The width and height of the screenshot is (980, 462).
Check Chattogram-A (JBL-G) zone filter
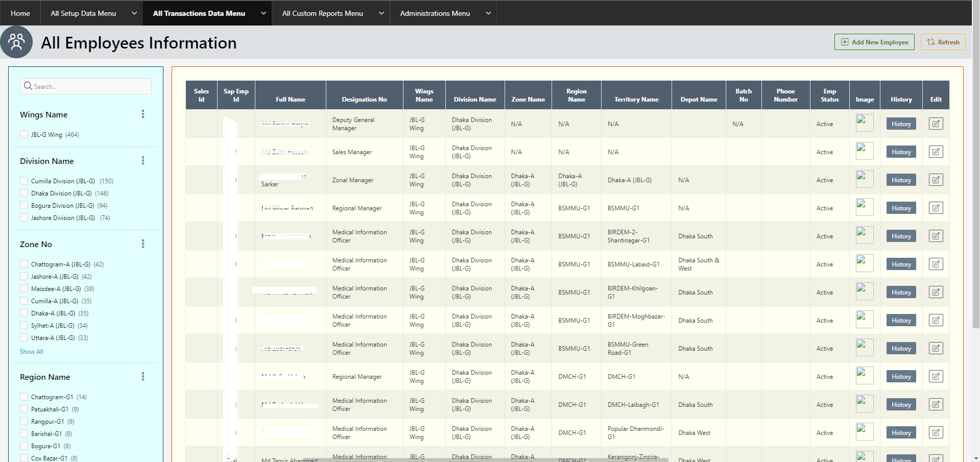click(x=24, y=264)
